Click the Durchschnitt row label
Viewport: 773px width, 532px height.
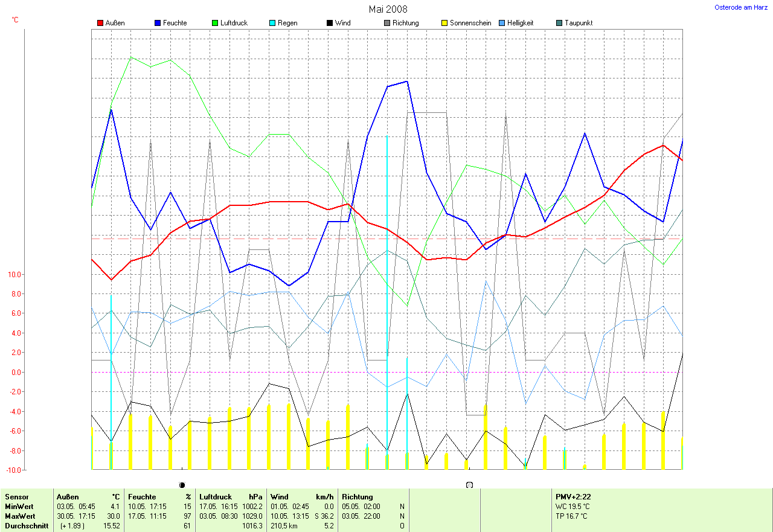point(27,526)
